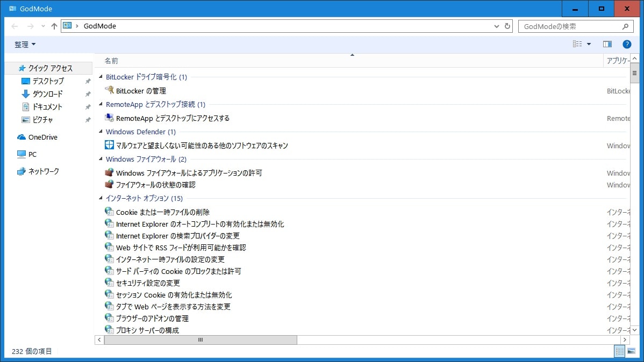Open the address bar history dropdown
Image resolution: width=644 pixels, height=362 pixels.
[496, 26]
